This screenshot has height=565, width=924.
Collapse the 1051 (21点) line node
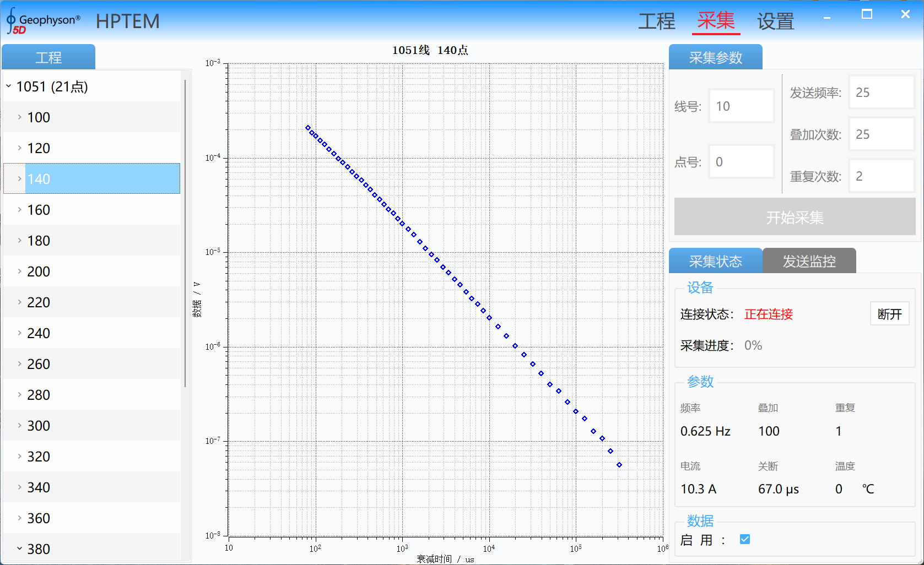(x=9, y=86)
